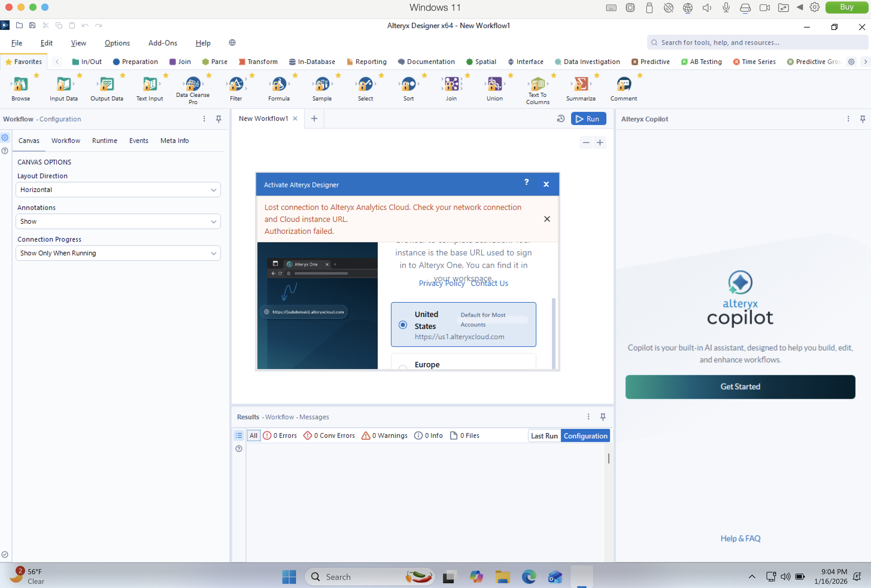Switch to the Runtime tab

pos(104,141)
